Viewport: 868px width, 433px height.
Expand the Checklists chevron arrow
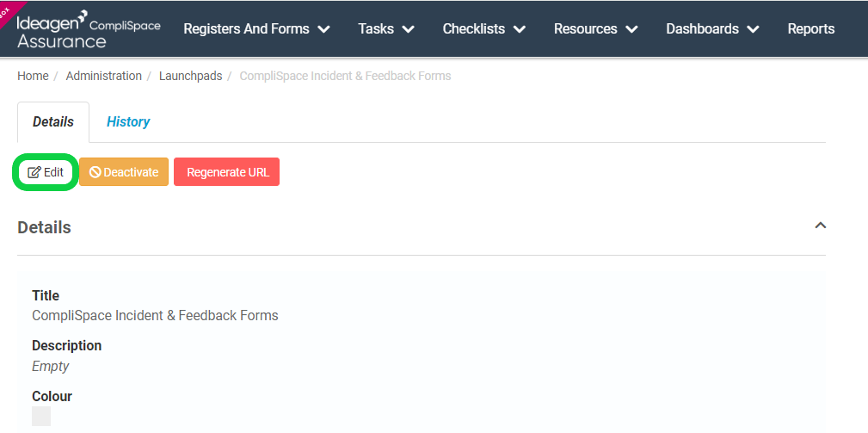point(520,29)
